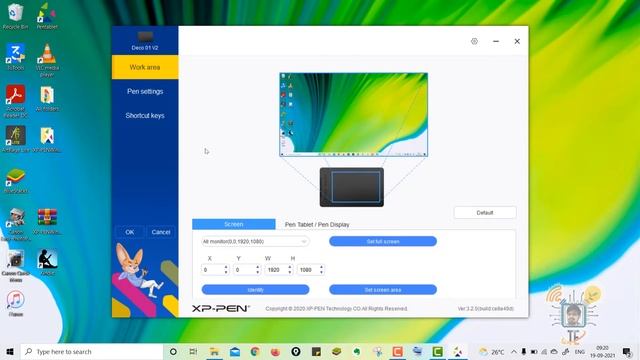
Task: Click the Y coordinate input field
Action: point(244,270)
